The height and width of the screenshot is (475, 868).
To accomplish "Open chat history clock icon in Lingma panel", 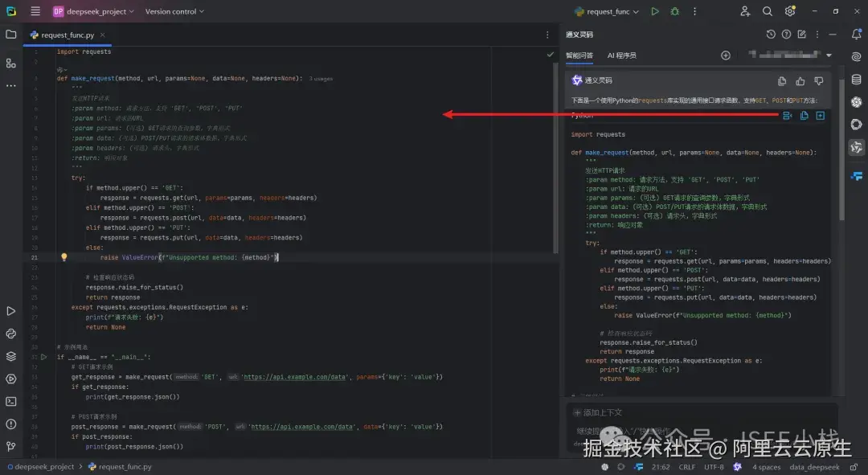I will point(771,35).
